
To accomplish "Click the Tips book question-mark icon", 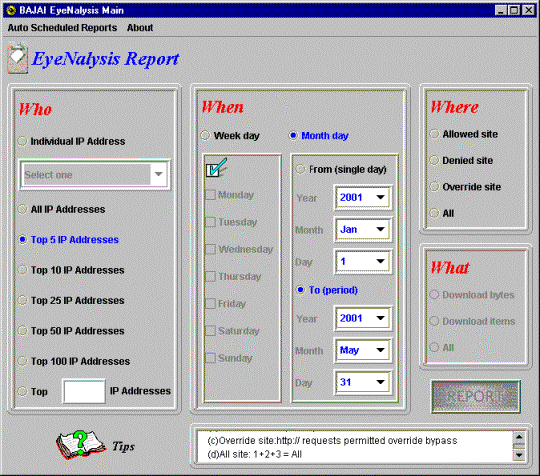I will (81, 445).
